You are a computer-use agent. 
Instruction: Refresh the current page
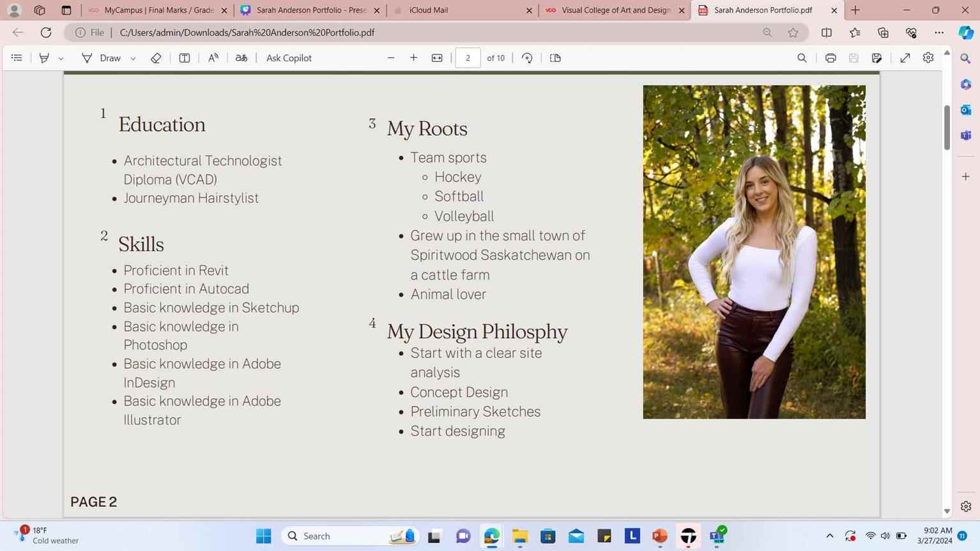46,33
